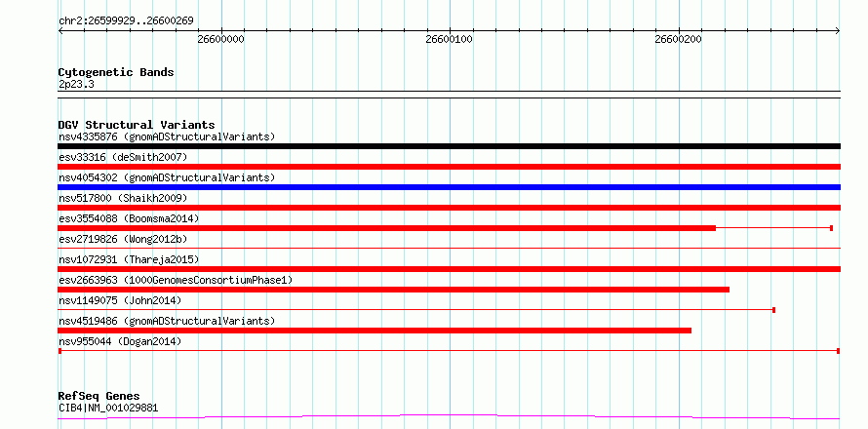This screenshot has height=429, width=868.
Task: Select the Cytogenetic Bands track title
Action: click(116, 72)
